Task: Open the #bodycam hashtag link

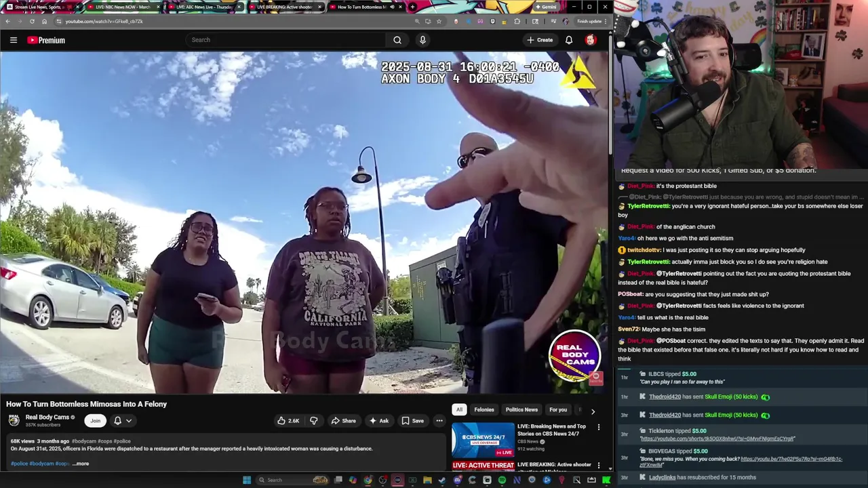Action: tap(84, 441)
